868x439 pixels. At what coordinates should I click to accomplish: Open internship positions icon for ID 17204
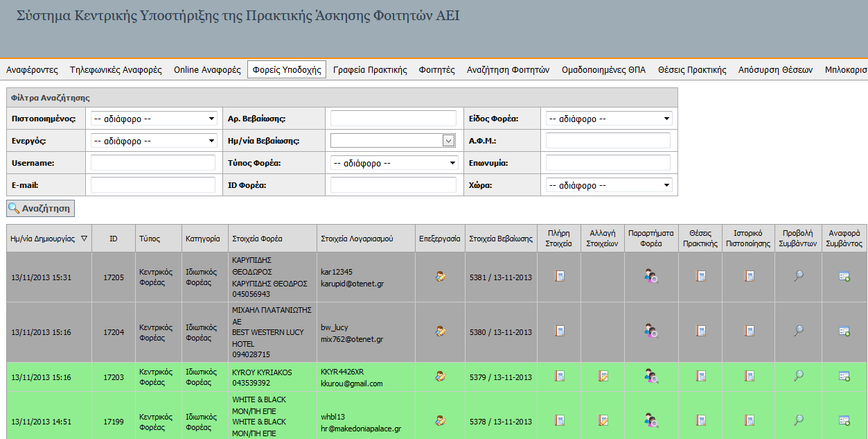(x=700, y=331)
